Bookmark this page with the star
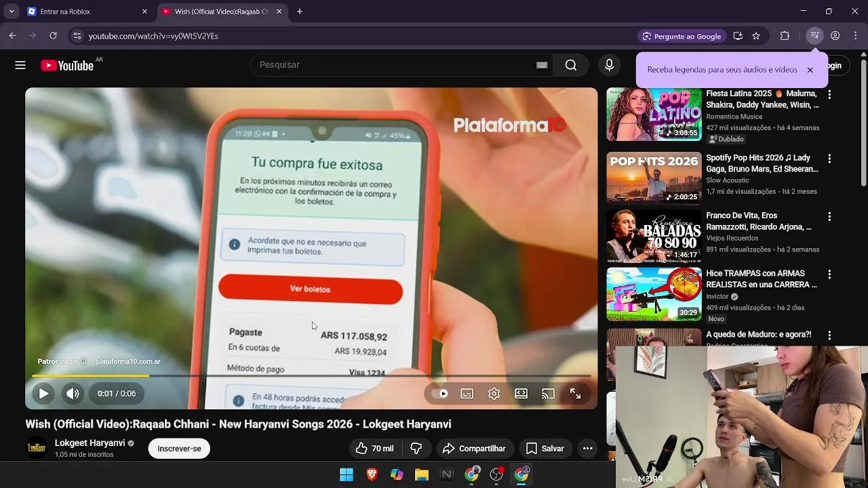Viewport: 868px width, 488px height. coord(756,36)
